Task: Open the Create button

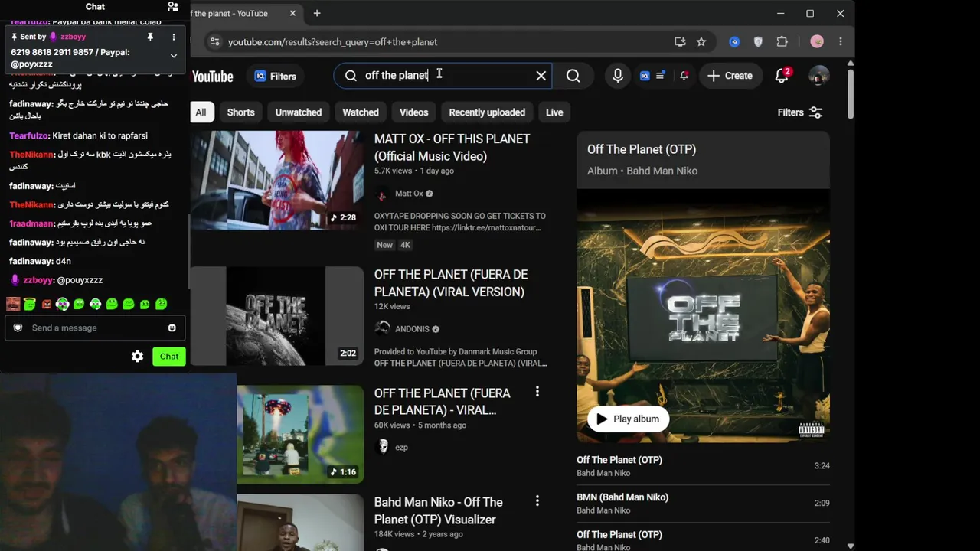Action: (x=730, y=76)
